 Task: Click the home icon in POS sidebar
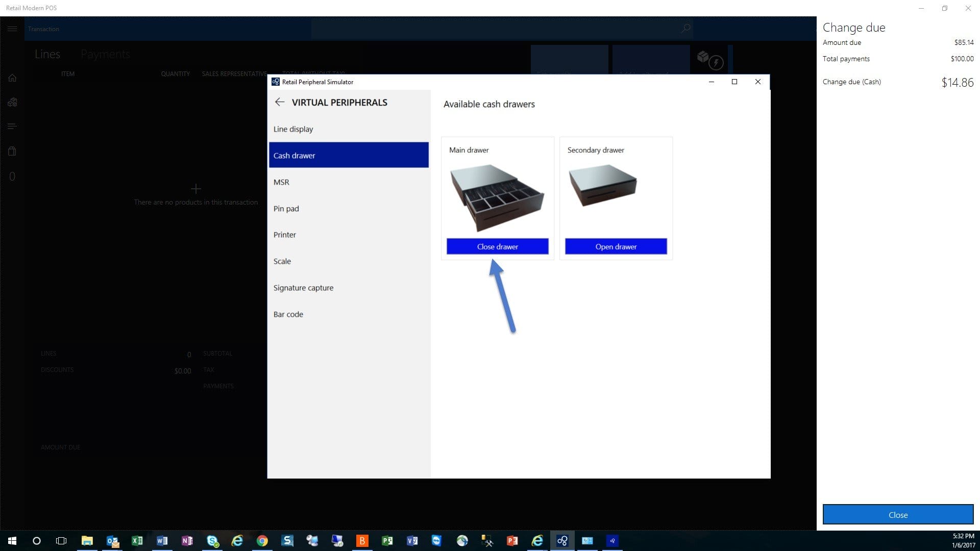pyautogui.click(x=12, y=78)
